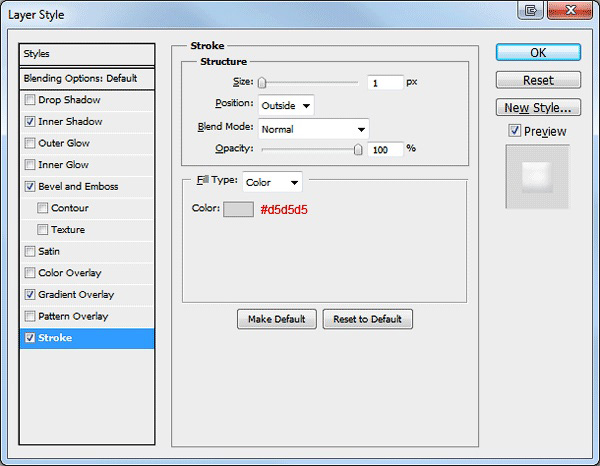
Task: Tick the Contour checkbox
Action: 42,208
